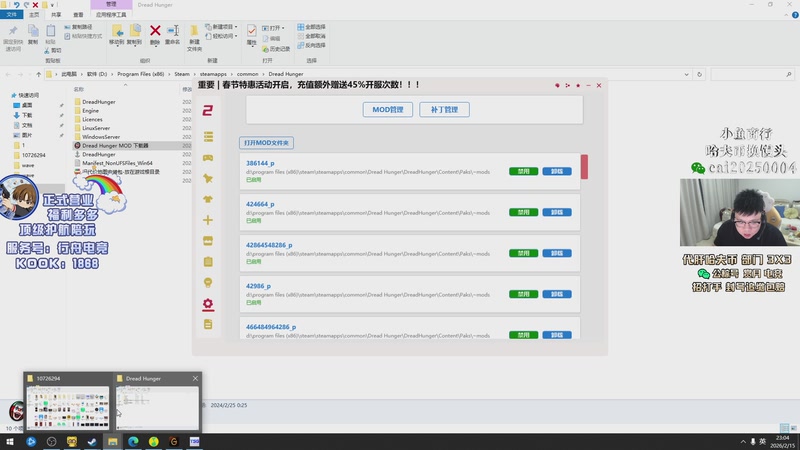The width and height of the screenshot is (800, 450).
Task: Click the Copy icon in Explorer ribbon
Action: pos(33,31)
